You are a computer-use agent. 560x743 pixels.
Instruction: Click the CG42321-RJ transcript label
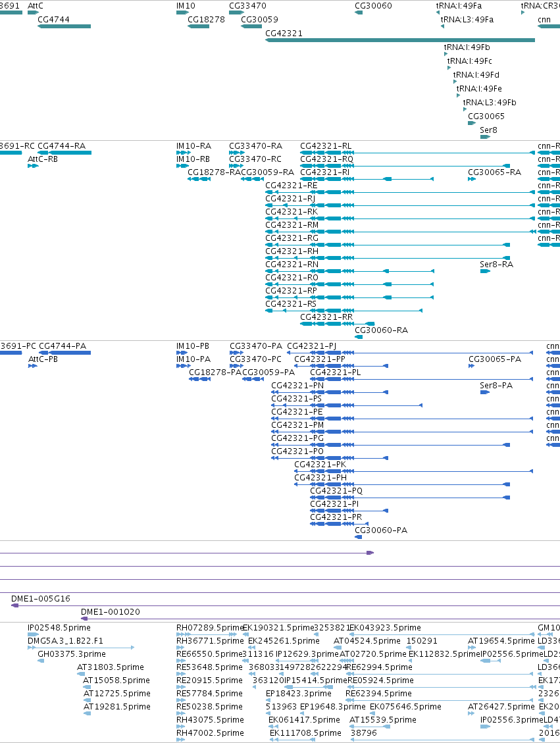tap(290, 199)
